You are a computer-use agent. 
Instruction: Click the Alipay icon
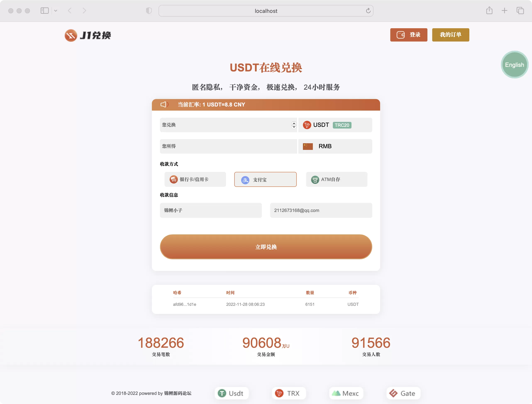pyautogui.click(x=245, y=180)
